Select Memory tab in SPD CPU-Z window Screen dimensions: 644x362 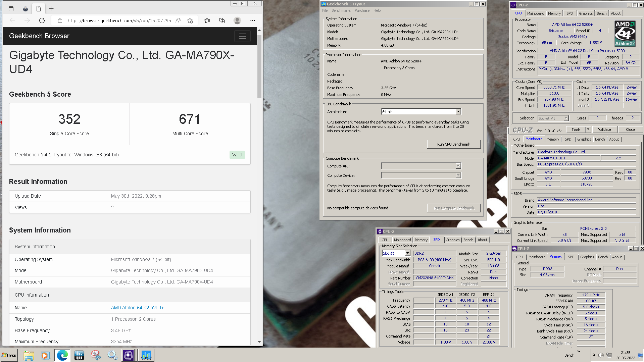pyautogui.click(x=421, y=240)
